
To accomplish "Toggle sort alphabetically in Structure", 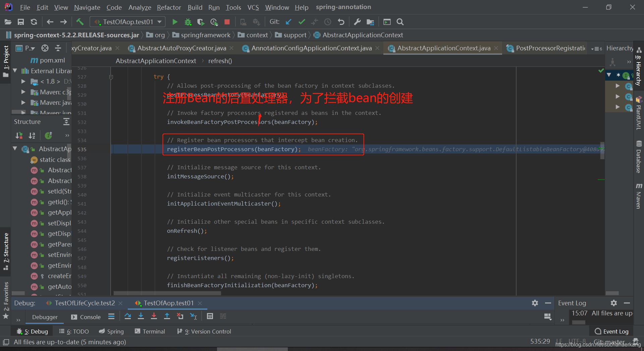I will [32, 135].
